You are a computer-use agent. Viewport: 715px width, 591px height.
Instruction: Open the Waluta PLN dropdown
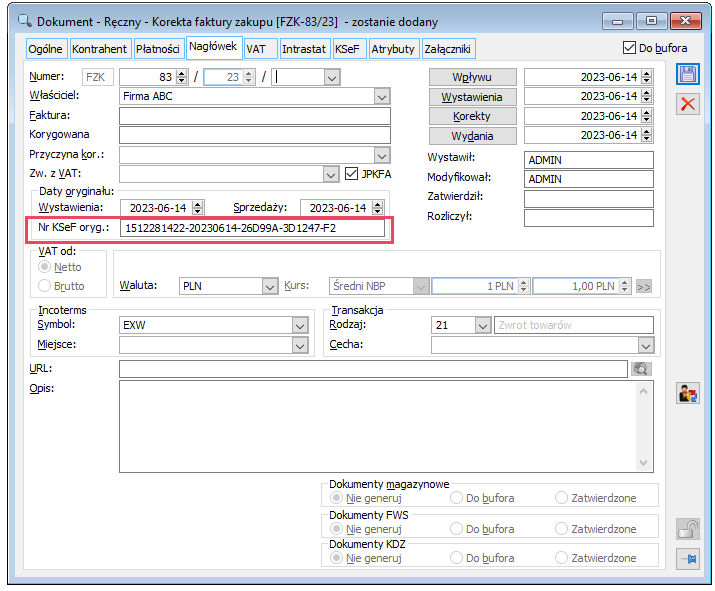[x=270, y=286]
